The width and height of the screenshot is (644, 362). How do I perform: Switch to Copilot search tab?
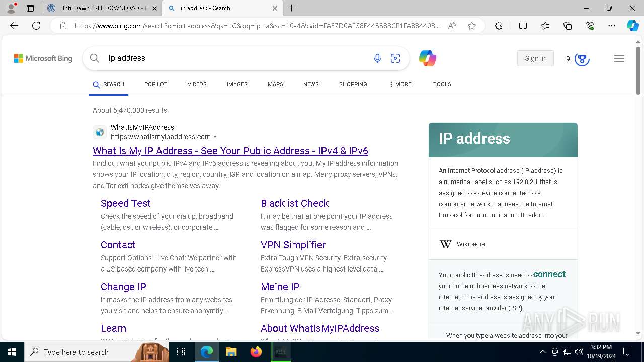pyautogui.click(x=155, y=84)
